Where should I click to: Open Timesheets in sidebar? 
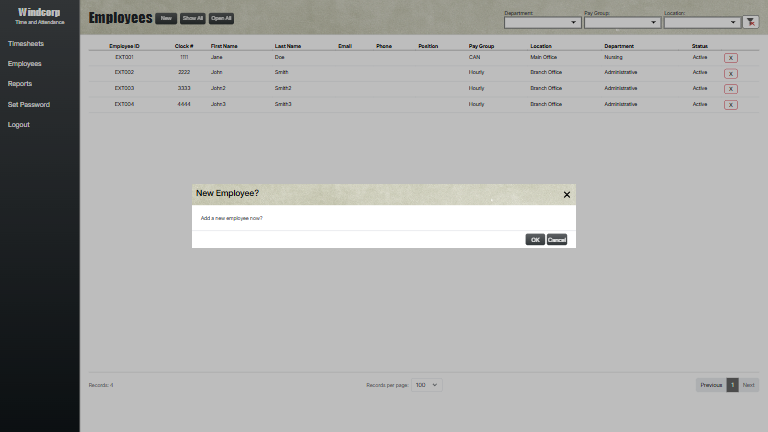[26, 44]
